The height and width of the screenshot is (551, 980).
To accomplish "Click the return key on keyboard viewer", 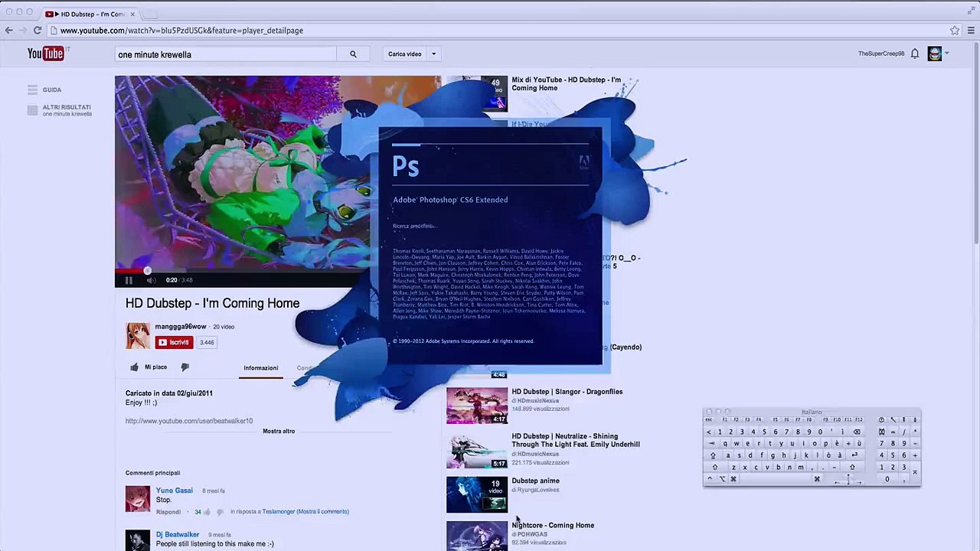I will [x=854, y=455].
